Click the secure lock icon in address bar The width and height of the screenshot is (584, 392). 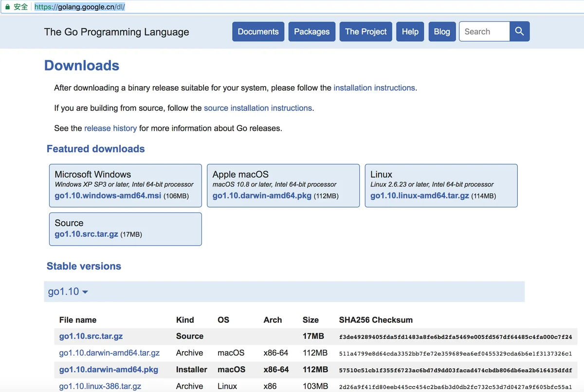click(x=7, y=7)
